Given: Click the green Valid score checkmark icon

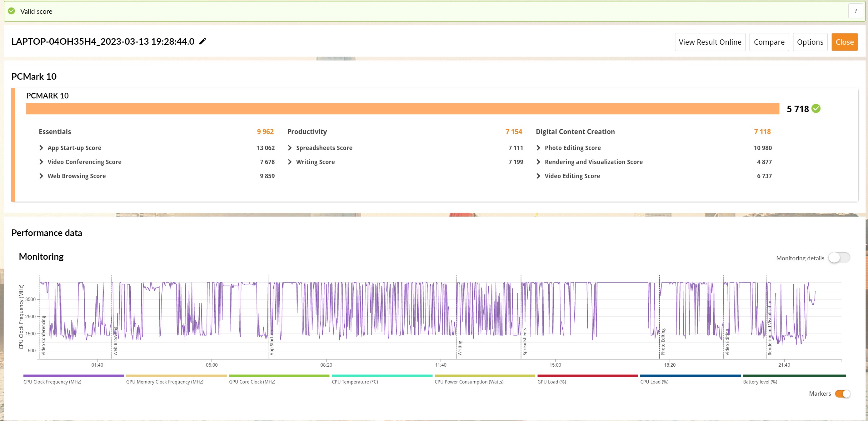Looking at the screenshot, I should tap(12, 11).
